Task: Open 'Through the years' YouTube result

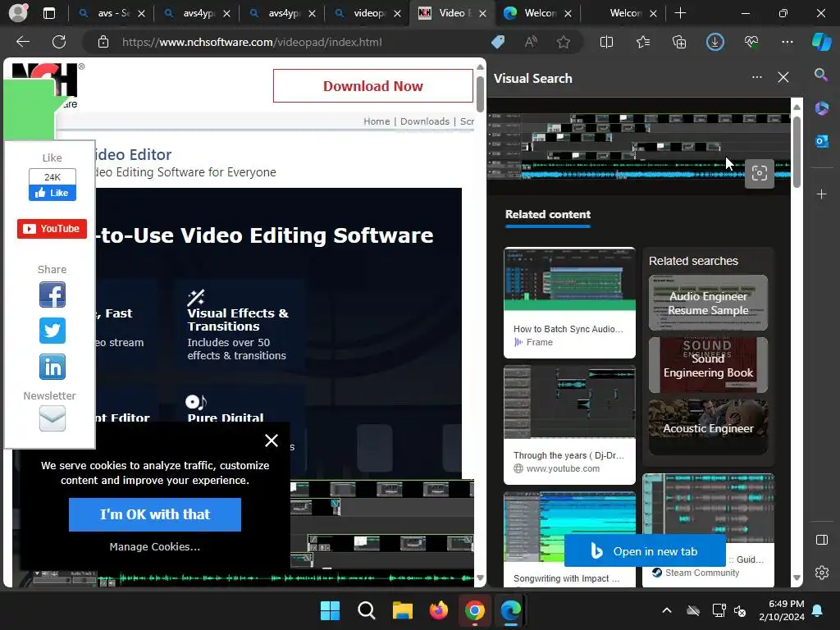Action: pos(569,425)
